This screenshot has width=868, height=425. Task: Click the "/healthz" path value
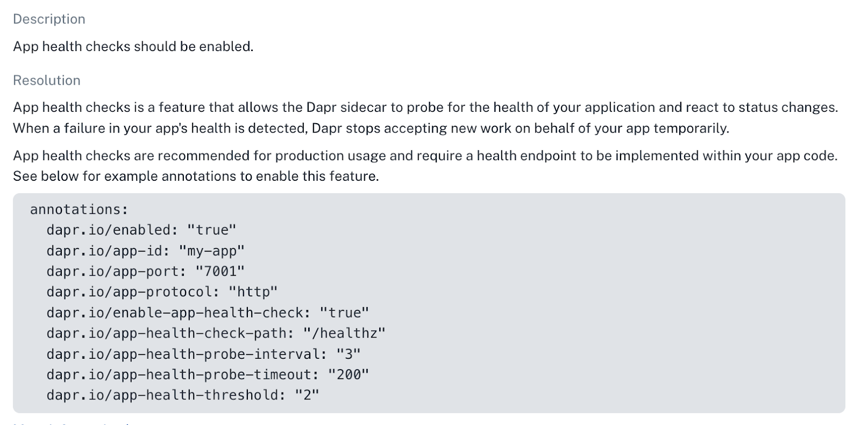[344, 333]
